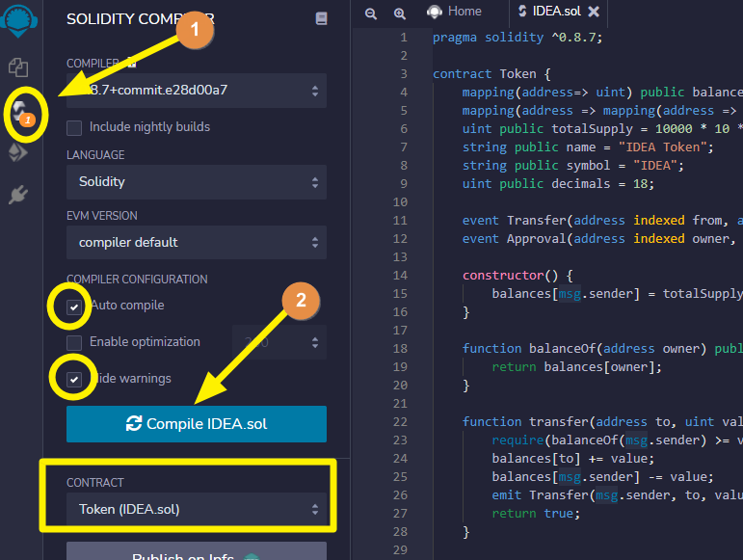Screen dimensions: 743x560
Task: Toggle Auto compile checkbox
Action: (x=74, y=307)
